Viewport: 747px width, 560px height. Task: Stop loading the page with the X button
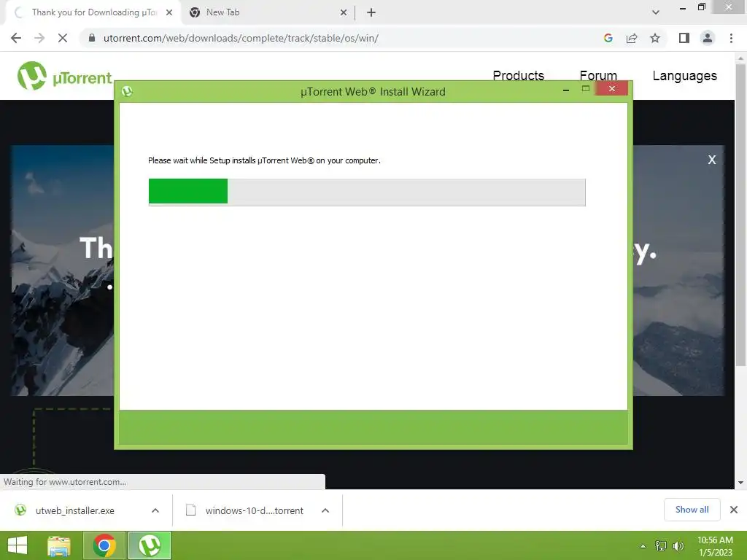pos(63,38)
